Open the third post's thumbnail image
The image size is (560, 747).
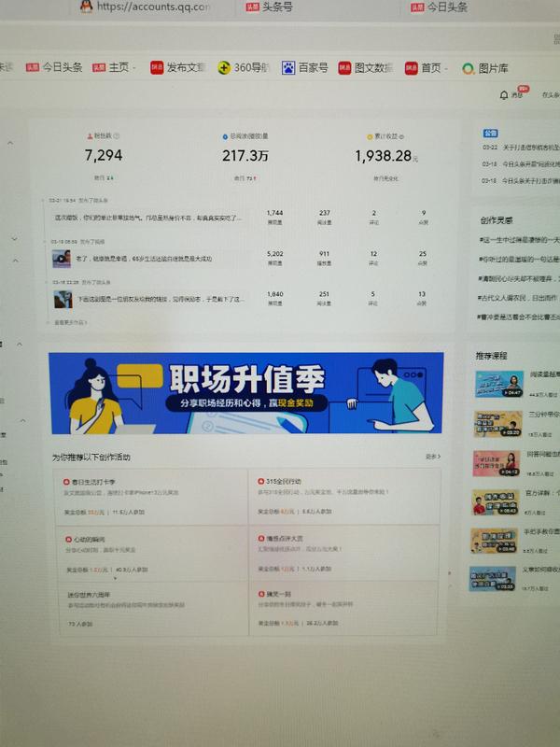coord(63,299)
